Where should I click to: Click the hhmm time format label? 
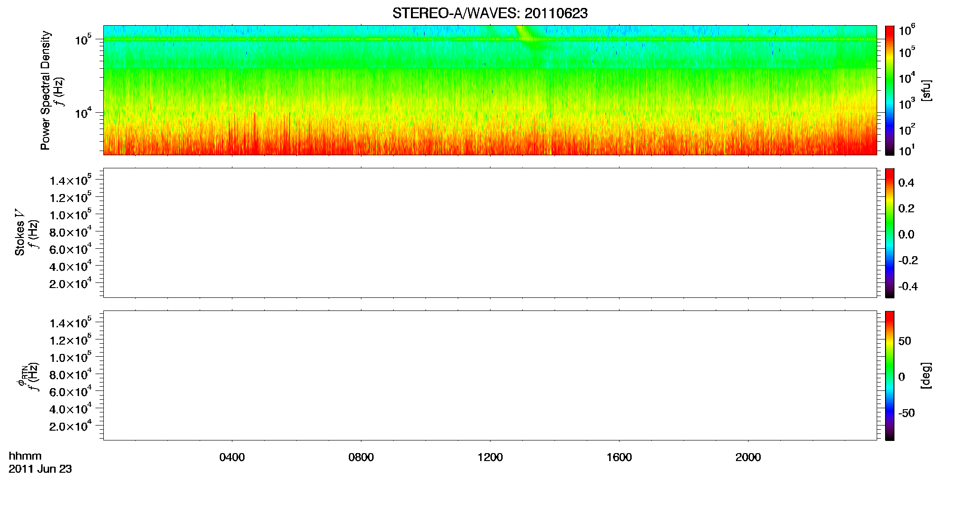click(x=25, y=456)
